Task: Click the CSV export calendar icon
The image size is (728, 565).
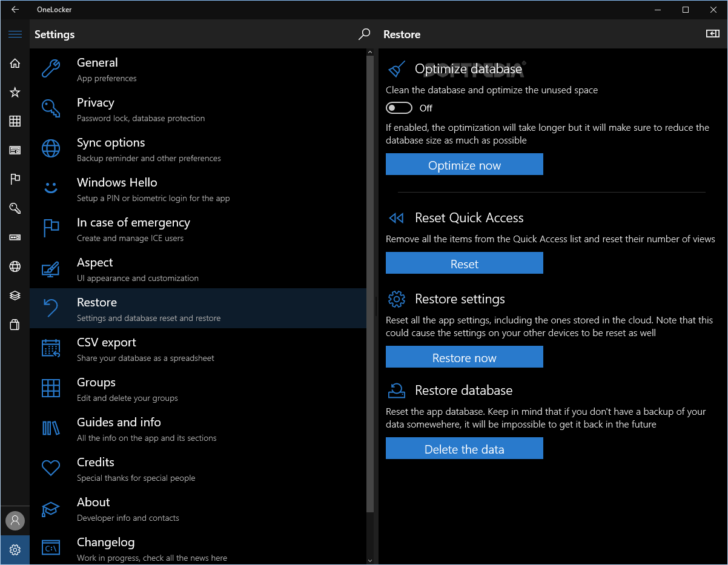Action: (x=51, y=348)
